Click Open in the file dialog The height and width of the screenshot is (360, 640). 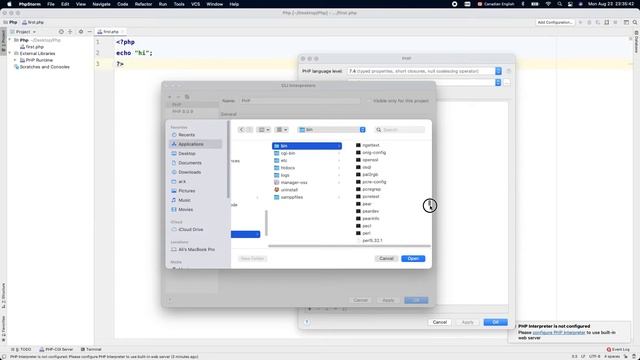tap(413, 258)
